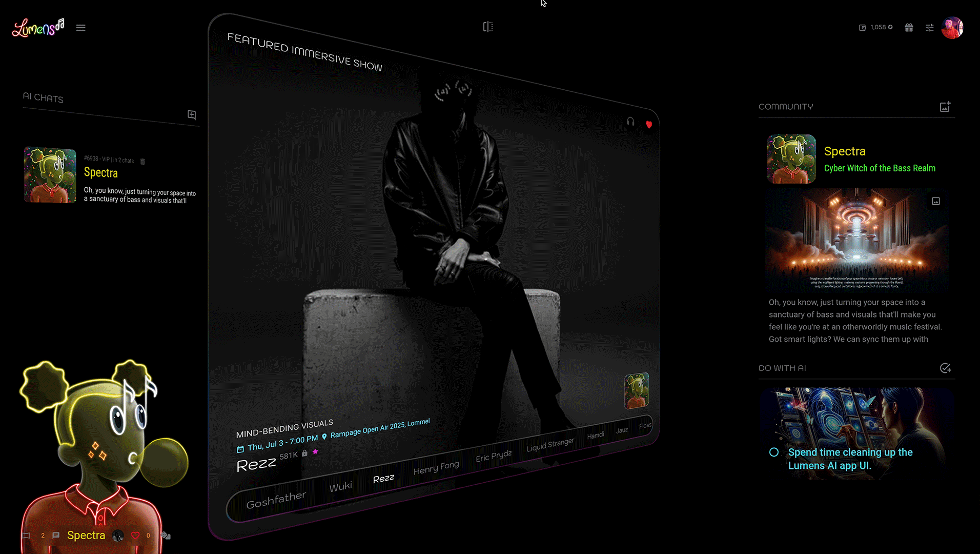Click the Lumens logo
The width and height of the screenshot is (980, 554).
(x=38, y=28)
